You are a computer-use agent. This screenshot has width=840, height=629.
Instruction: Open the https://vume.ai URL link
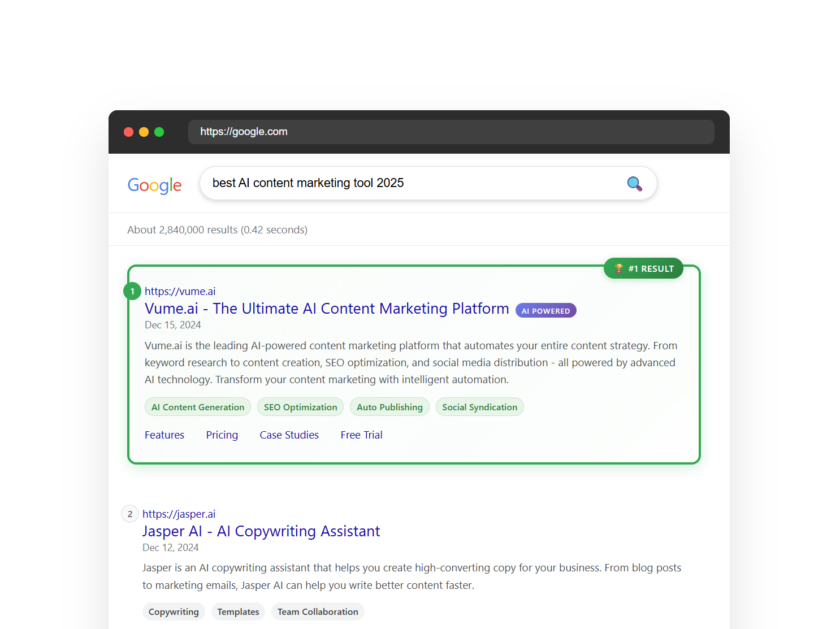(x=180, y=291)
